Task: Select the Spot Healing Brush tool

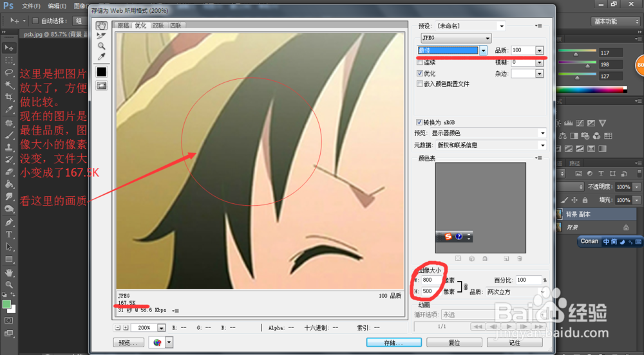Action: (8, 123)
